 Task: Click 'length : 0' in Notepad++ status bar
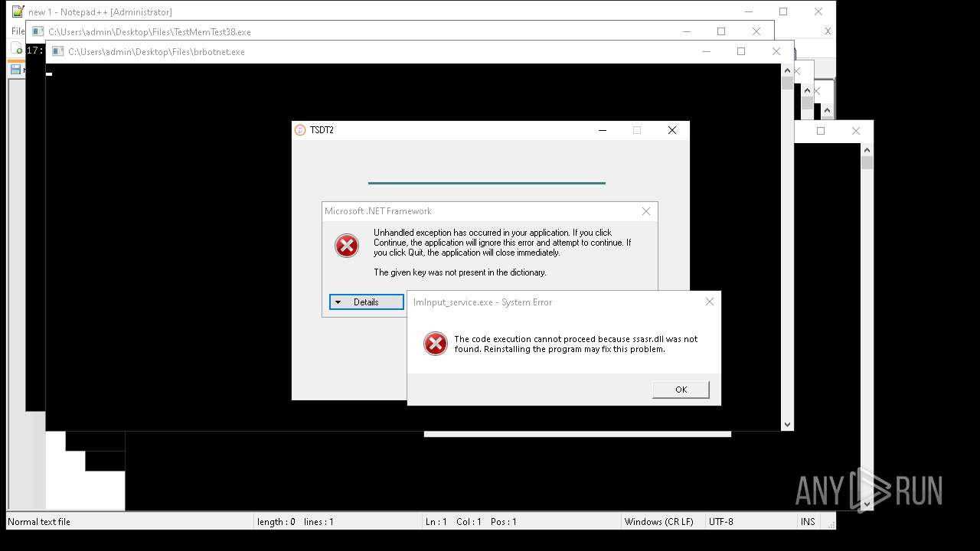(x=276, y=522)
